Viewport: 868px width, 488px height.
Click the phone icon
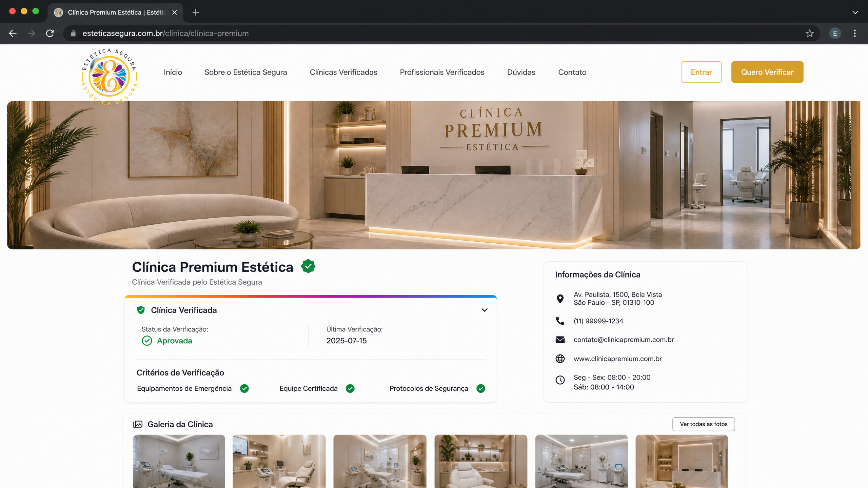[560, 321]
